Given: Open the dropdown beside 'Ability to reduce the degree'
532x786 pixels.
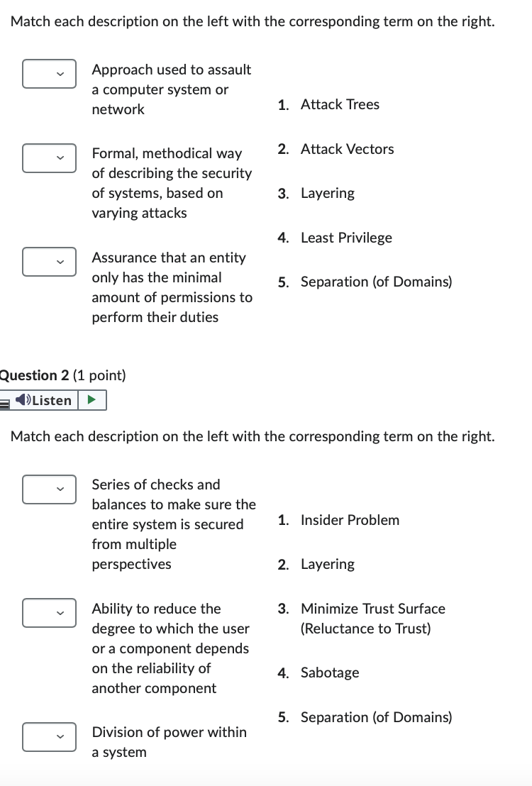Looking at the screenshot, I should [x=49, y=613].
